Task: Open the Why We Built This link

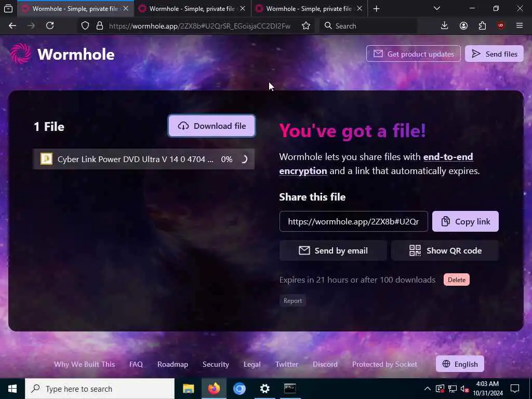Action: point(85,364)
